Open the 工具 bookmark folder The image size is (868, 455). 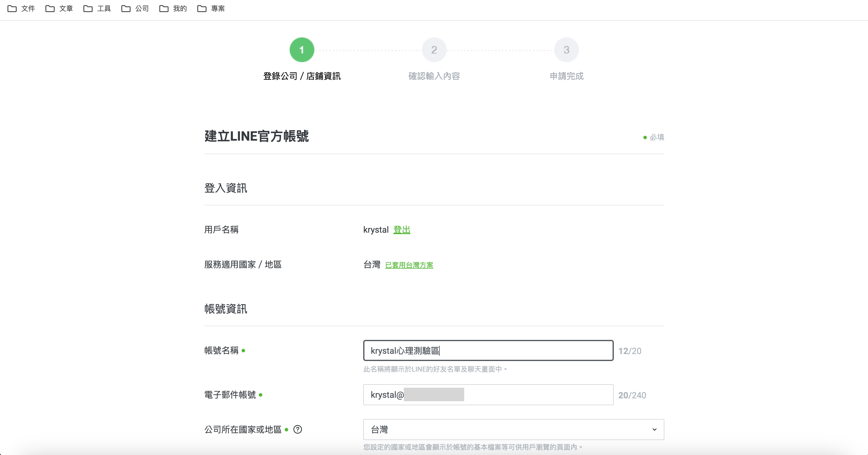click(97, 8)
